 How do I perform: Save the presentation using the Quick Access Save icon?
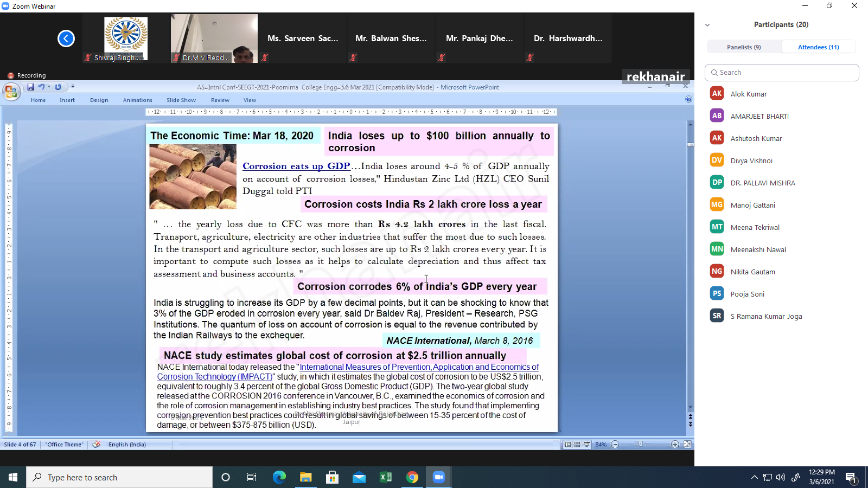point(30,87)
